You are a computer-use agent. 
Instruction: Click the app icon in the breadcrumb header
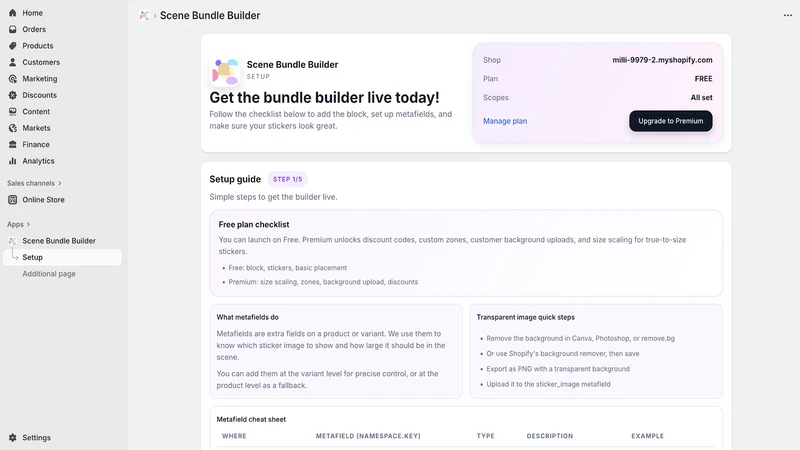144,16
